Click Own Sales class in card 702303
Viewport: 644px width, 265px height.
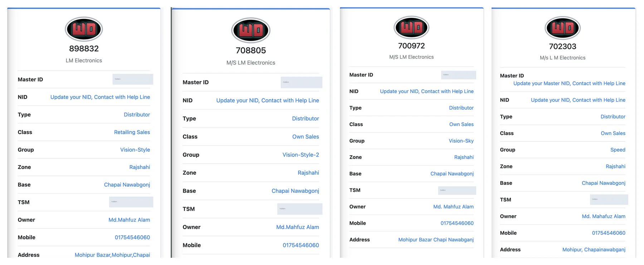(x=613, y=133)
